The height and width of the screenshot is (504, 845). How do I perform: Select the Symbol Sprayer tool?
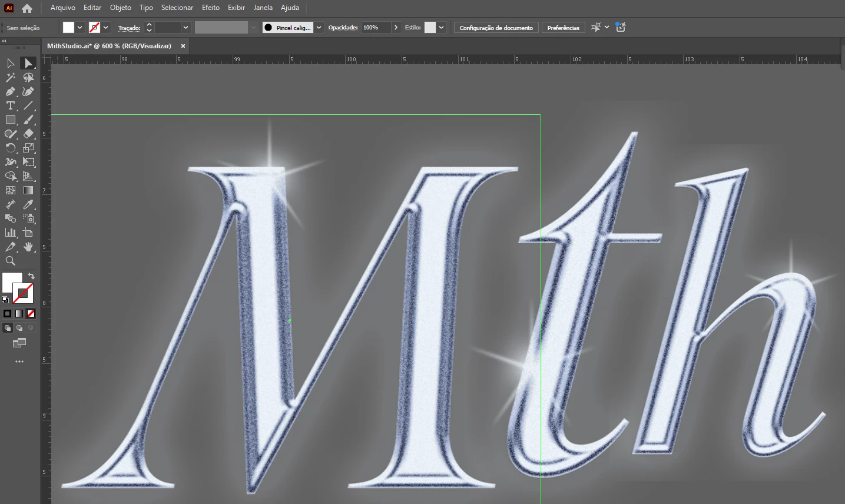point(28,218)
